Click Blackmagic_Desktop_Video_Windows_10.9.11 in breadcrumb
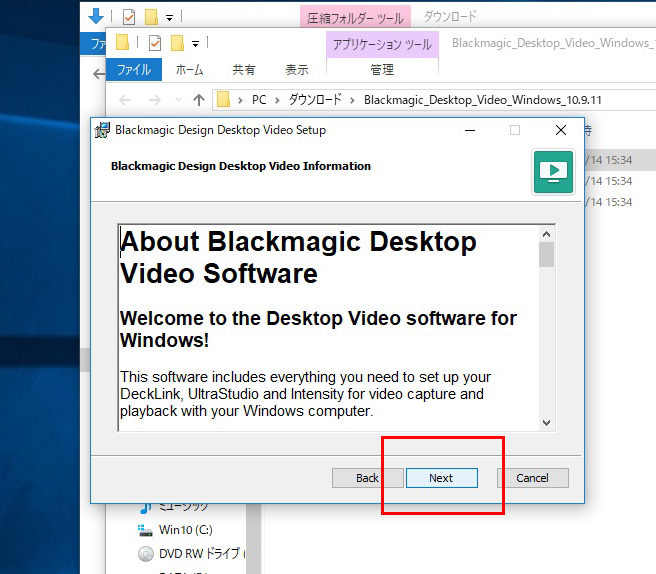This screenshot has height=574, width=656. click(483, 100)
